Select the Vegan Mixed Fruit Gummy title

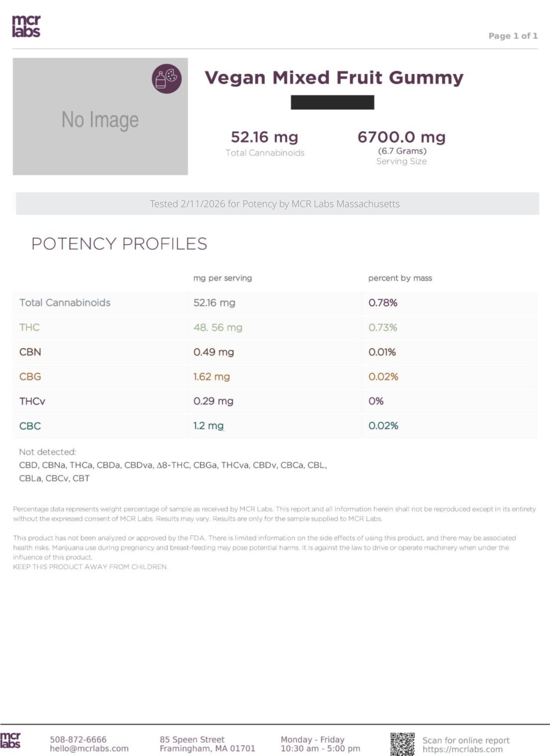334,77
